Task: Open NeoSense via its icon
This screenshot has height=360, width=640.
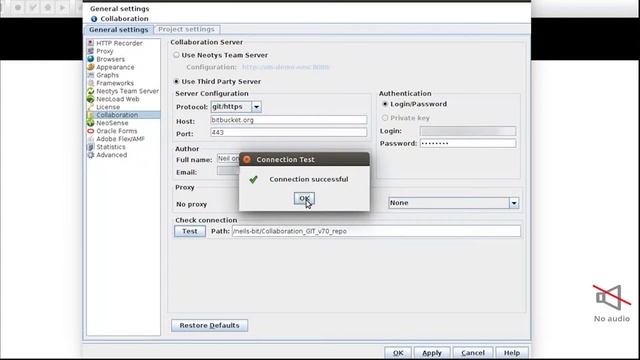Action: (x=91, y=123)
